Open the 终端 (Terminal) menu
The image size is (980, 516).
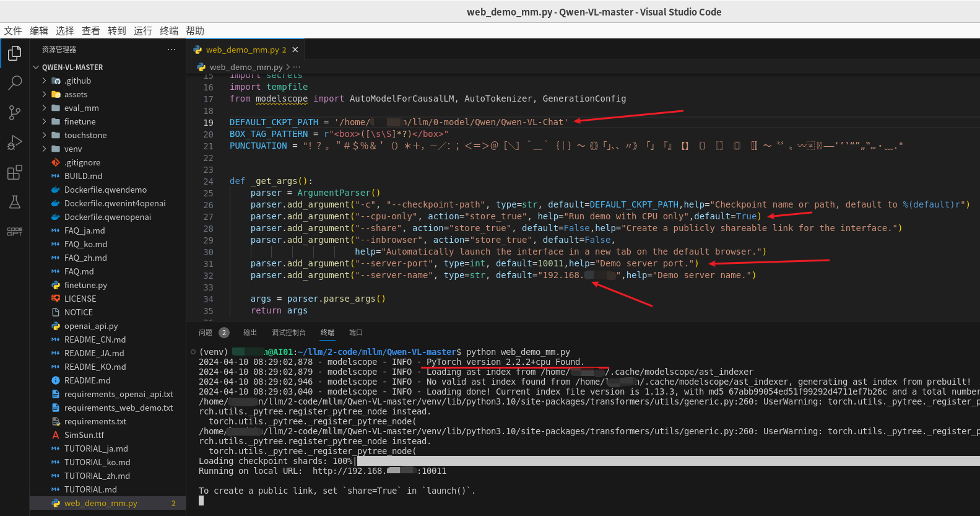pyautogui.click(x=169, y=31)
